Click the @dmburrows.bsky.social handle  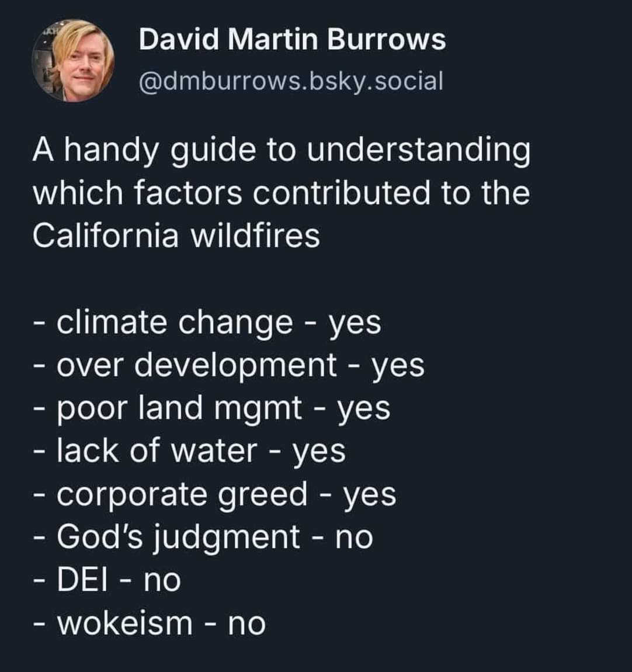pyautogui.click(x=291, y=81)
